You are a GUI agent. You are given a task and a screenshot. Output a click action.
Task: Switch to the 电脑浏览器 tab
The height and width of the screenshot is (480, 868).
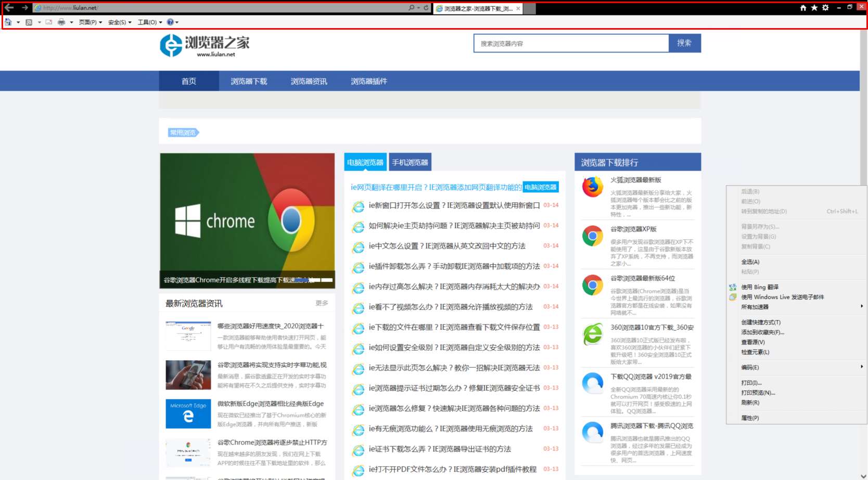(x=365, y=162)
